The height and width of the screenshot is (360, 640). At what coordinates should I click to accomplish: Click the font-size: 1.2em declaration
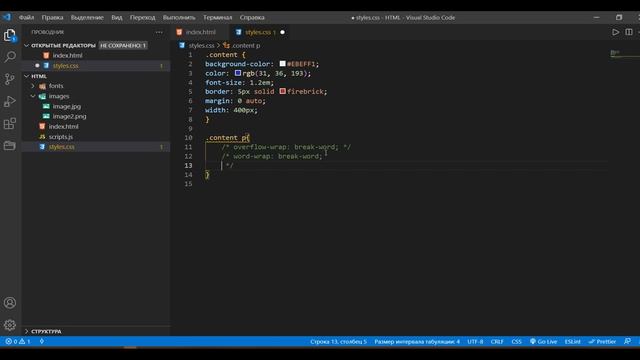(240, 82)
